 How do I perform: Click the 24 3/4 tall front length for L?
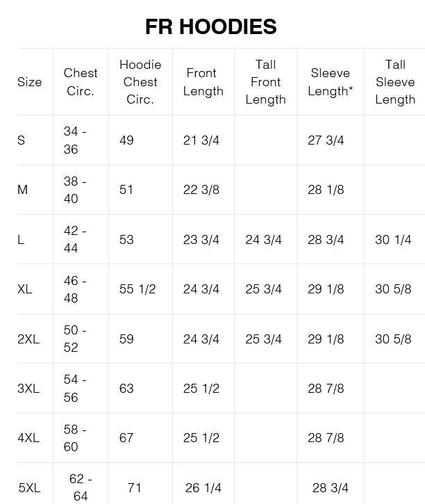263,239
